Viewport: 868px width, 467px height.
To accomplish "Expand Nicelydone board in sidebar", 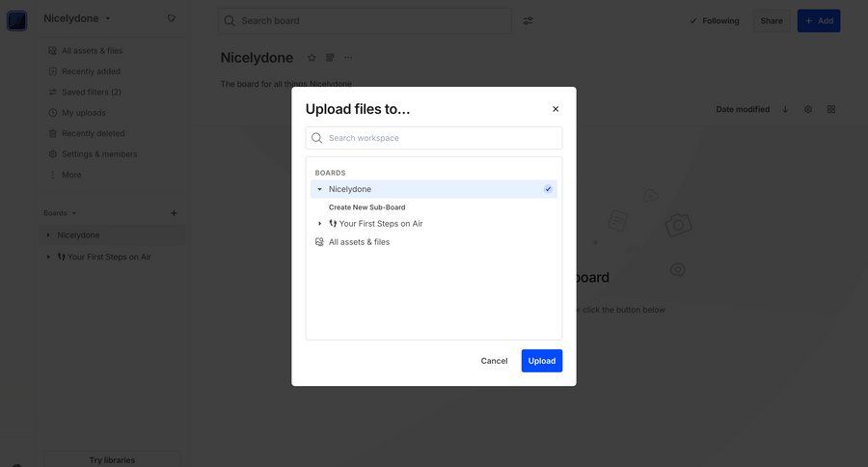I will click(48, 235).
